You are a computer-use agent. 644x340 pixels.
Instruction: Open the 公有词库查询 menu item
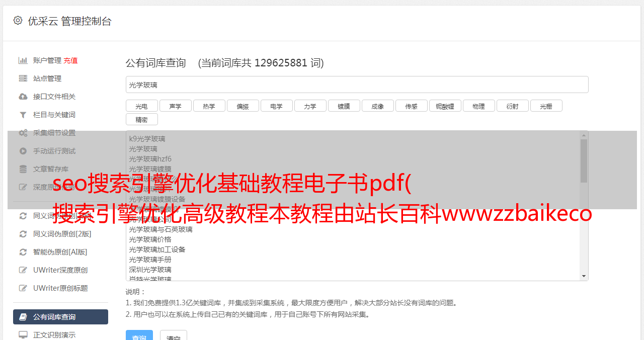pos(60,317)
